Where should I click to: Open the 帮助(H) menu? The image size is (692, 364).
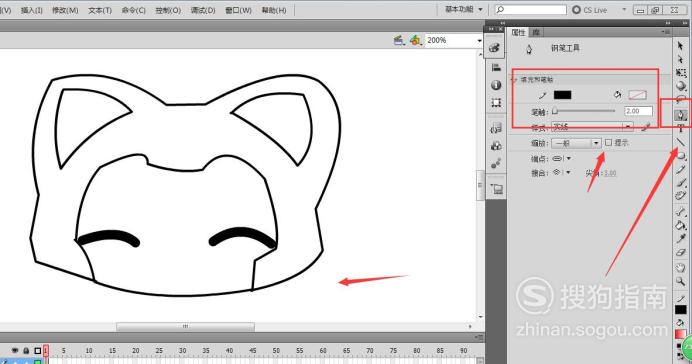274,10
